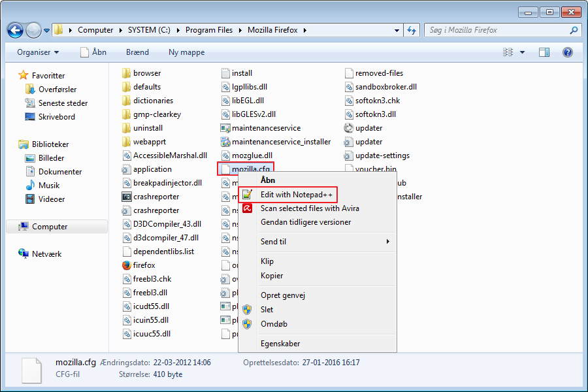
Task: Select the firefox application icon
Action: click(127, 265)
